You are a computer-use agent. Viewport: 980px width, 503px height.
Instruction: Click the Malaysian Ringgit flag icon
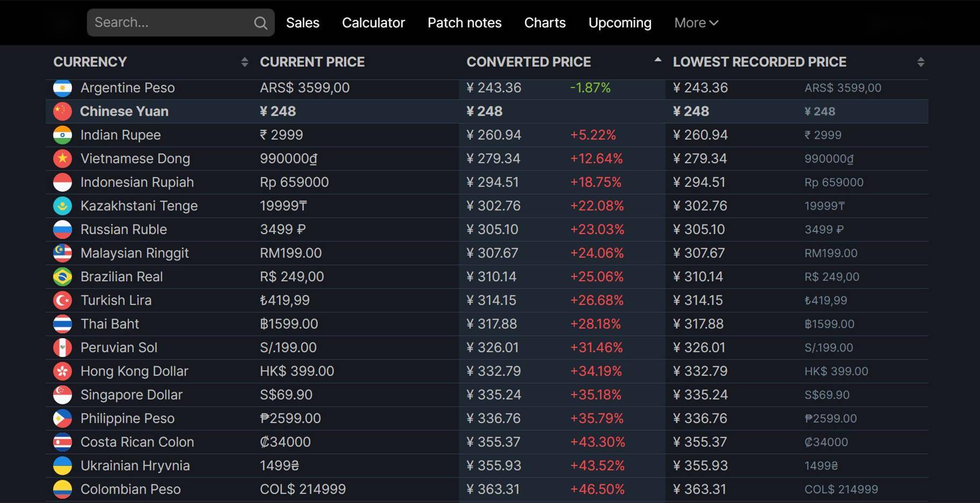click(x=63, y=253)
